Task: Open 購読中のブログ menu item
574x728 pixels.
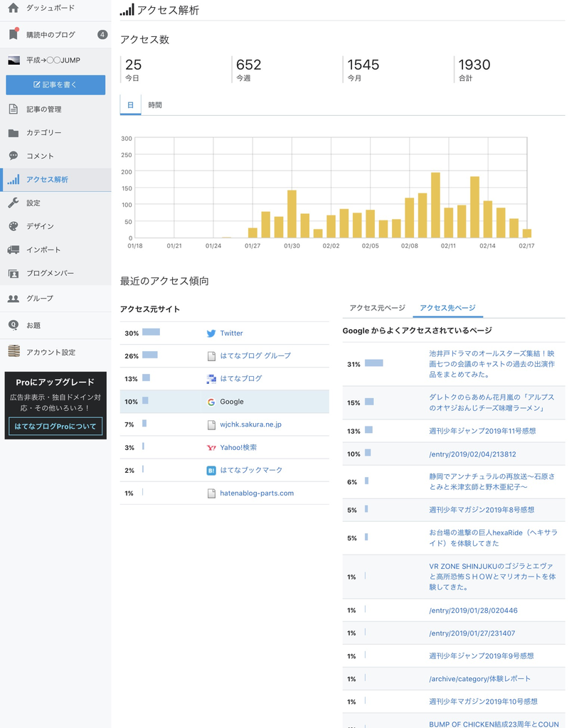Action: (51, 35)
